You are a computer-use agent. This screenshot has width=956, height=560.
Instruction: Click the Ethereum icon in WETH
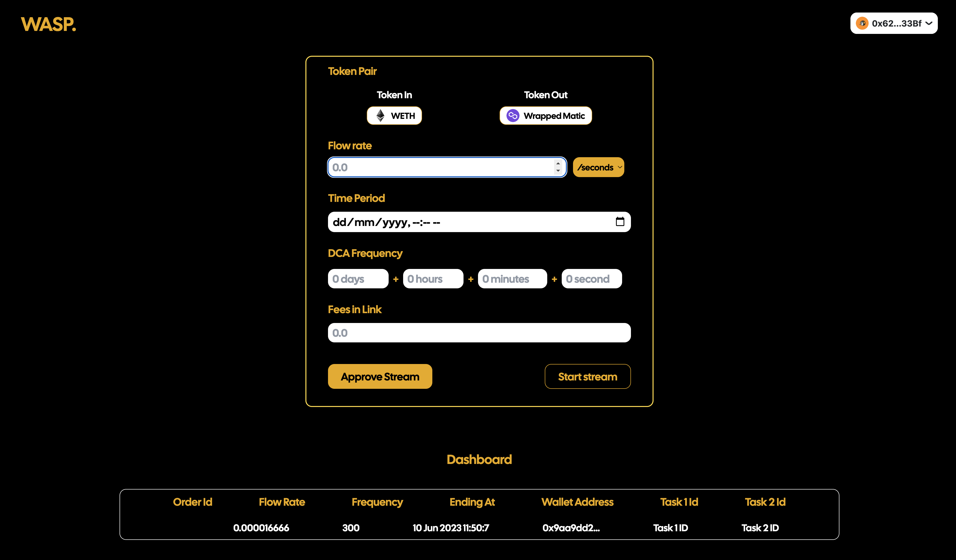pyautogui.click(x=380, y=116)
